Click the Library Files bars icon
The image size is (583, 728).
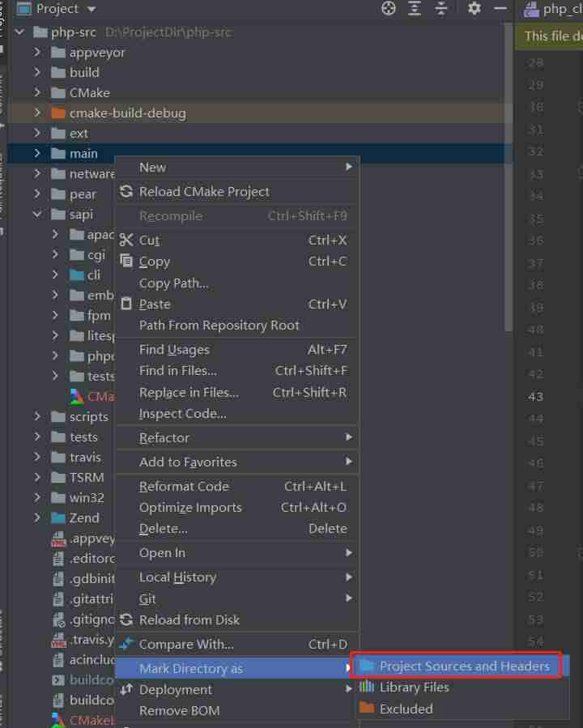(x=367, y=687)
